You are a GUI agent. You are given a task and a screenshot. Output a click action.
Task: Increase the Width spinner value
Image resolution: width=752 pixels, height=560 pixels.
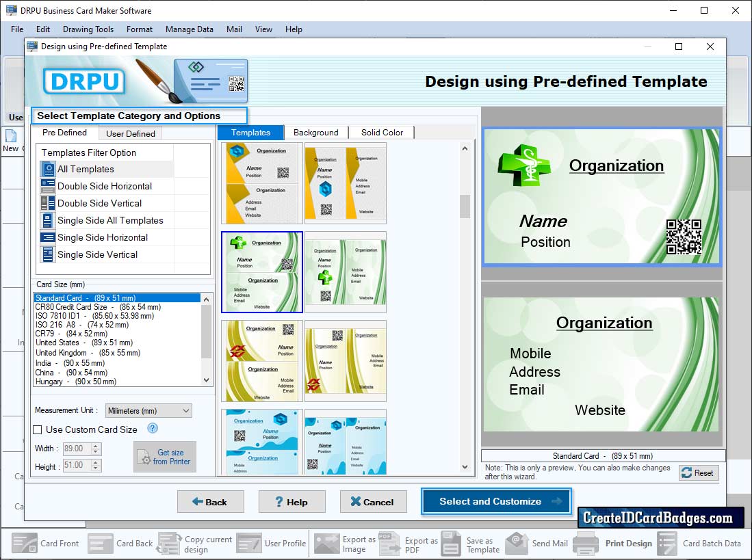point(96,446)
